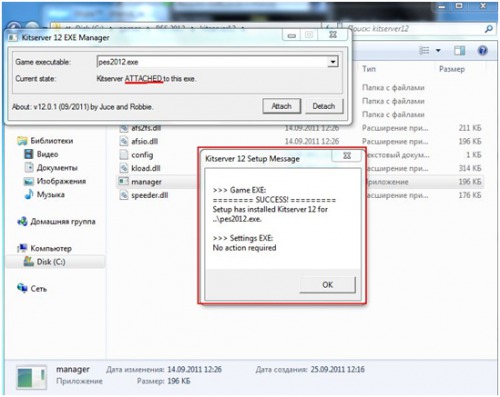Click the speeder.dll file name

pyautogui.click(x=150, y=195)
